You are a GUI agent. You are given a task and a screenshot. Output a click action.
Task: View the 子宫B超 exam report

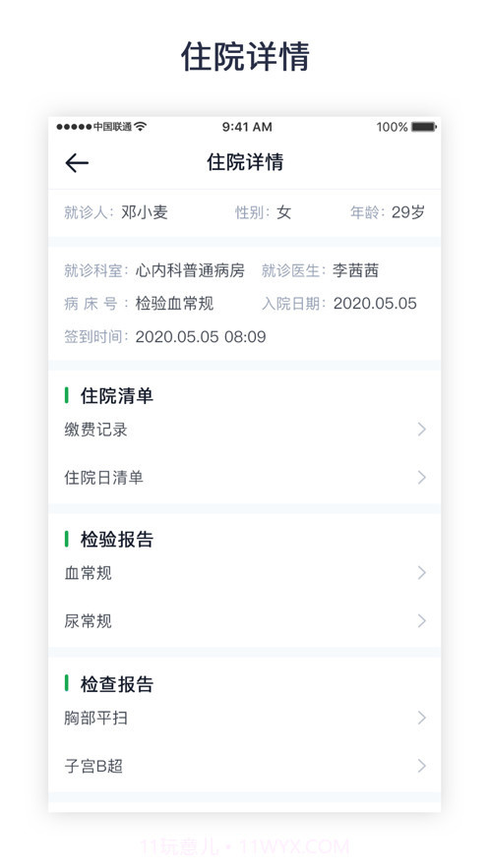[x=244, y=766]
